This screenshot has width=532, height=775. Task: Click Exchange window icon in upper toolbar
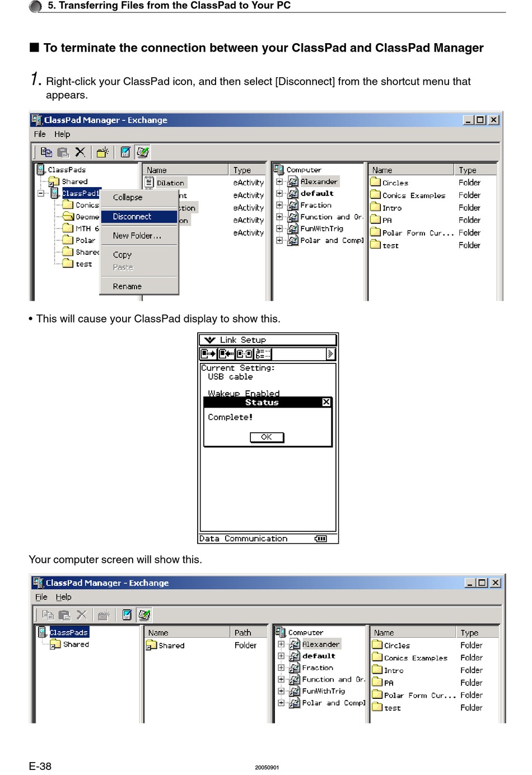click(x=143, y=152)
